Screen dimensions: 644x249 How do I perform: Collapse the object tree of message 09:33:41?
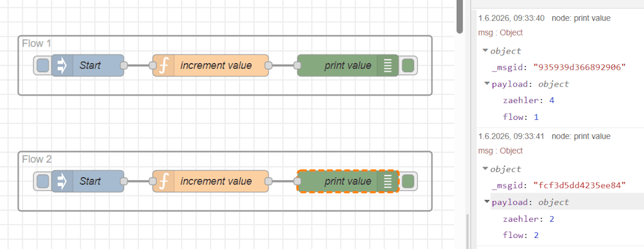tap(485, 169)
